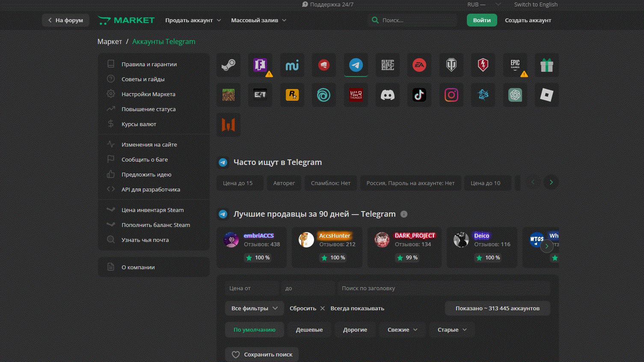
Task: Expand the Продать аккаунт dropdown
Action: (x=193, y=20)
